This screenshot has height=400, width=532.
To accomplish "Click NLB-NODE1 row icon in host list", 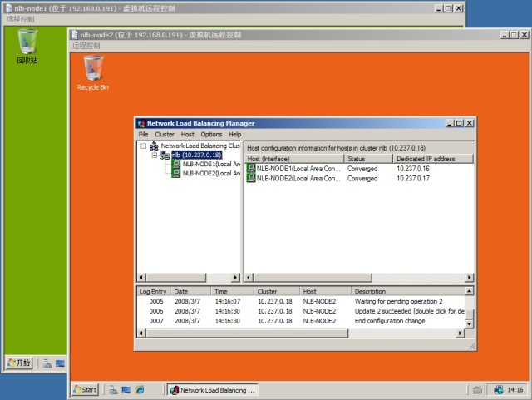I will click(x=252, y=169).
